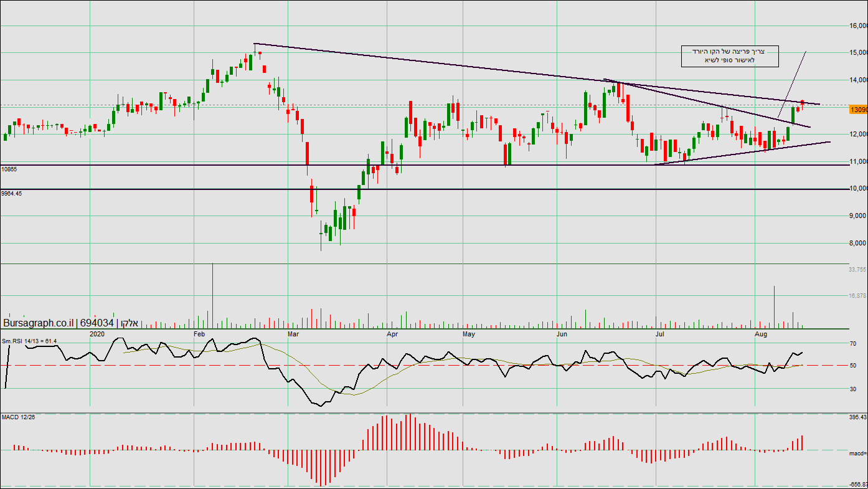The width and height of the screenshot is (868, 489).
Task: Click the Sm.RSI 14/13 indicator label
Action: 29,341
